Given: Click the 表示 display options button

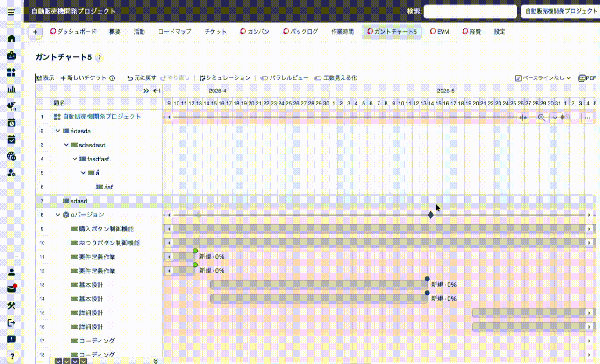Looking at the screenshot, I should [x=45, y=78].
